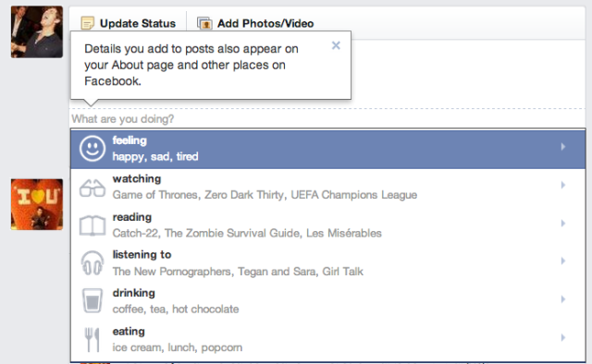Click the glasses icon for watching
This screenshot has height=364, width=592.
point(92,188)
